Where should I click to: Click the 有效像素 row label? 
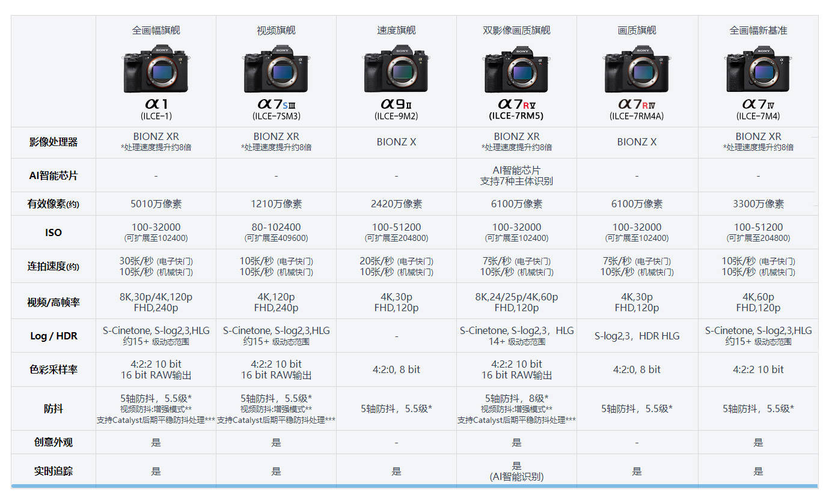[54, 204]
